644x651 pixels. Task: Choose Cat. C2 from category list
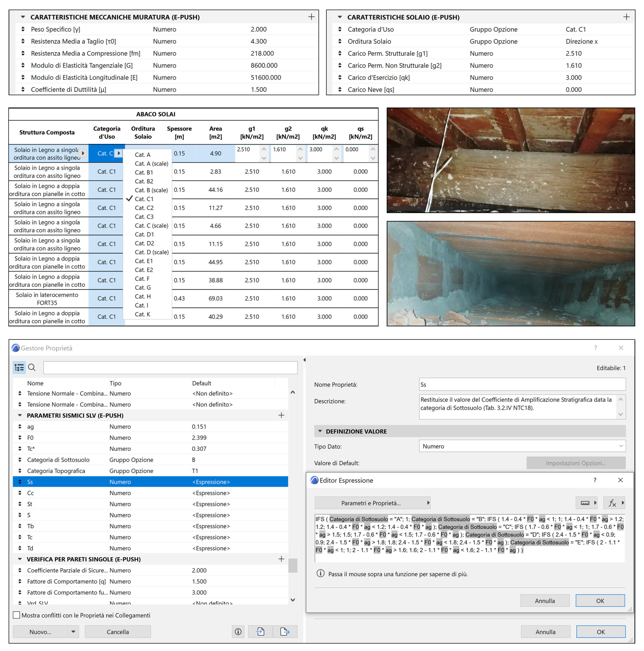[x=144, y=208]
